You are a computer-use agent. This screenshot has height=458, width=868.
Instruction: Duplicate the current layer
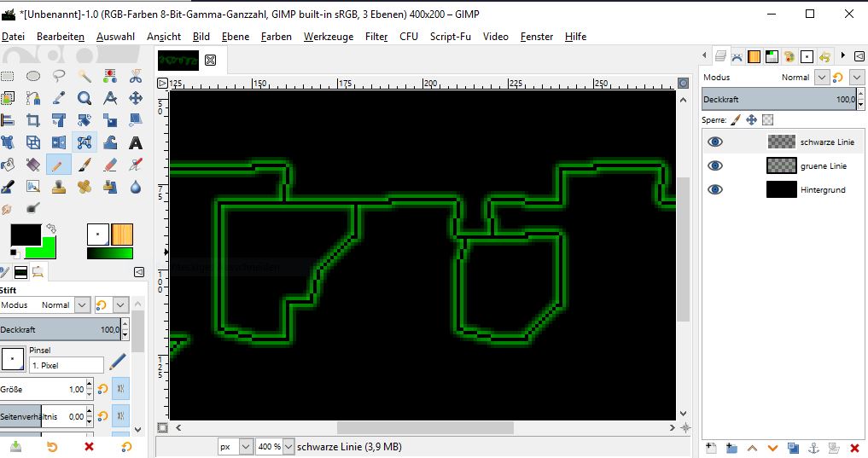tap(793, 448)
